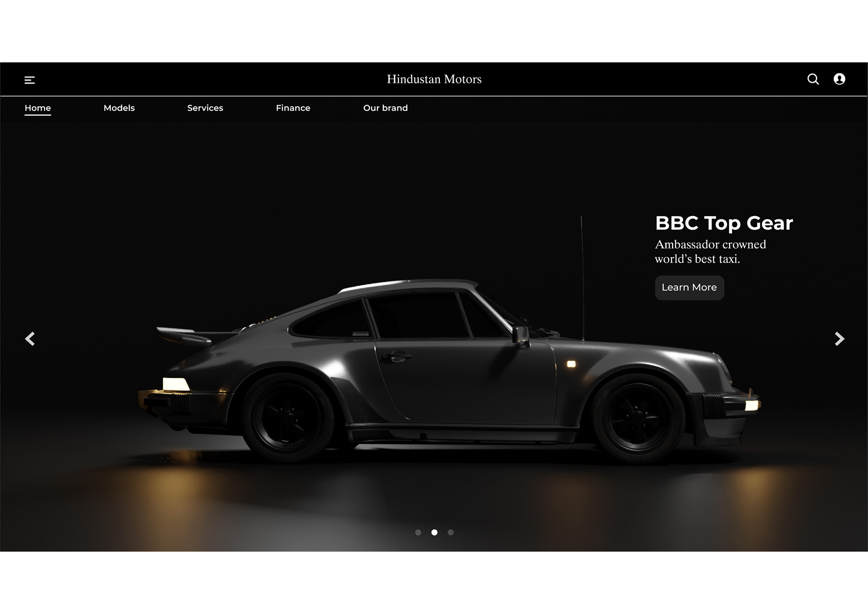Open the user account icon
Viewport: 868px width, 614px height.
click(840, 79)
